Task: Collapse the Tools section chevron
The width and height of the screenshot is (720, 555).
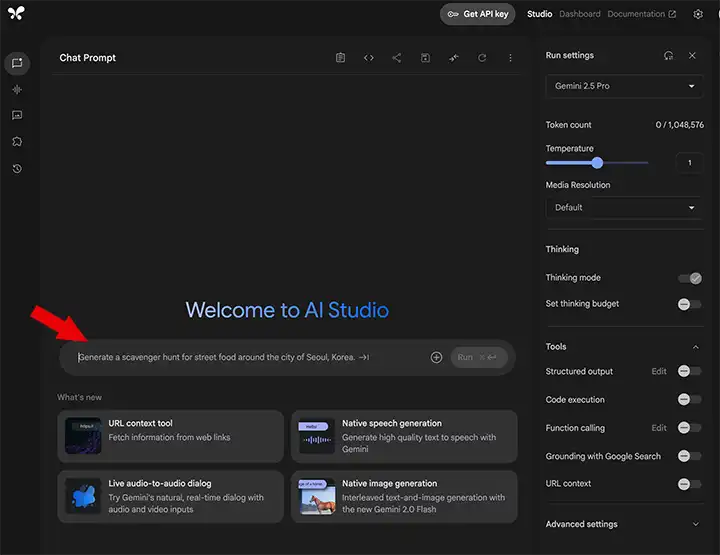Action: pos(696,347)
